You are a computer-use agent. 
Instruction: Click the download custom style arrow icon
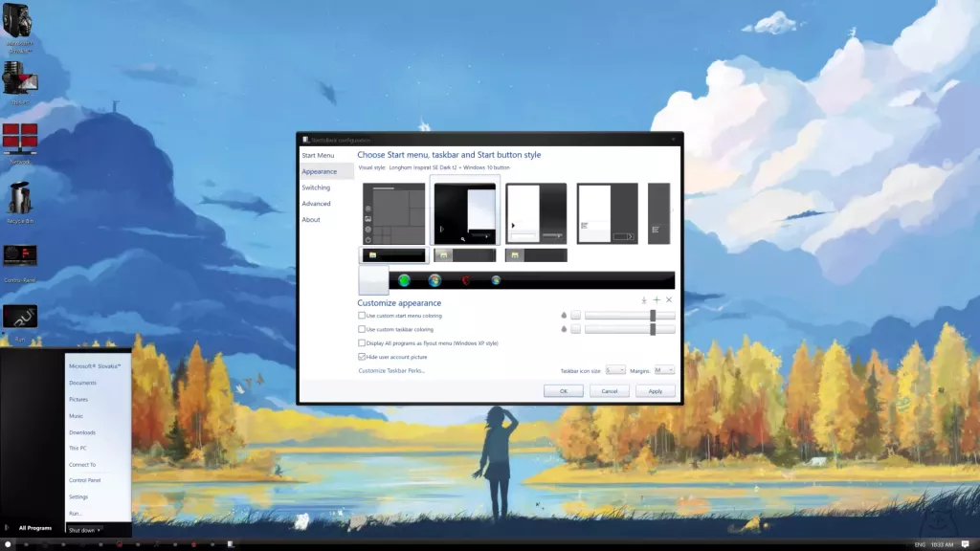coord(643,299)
